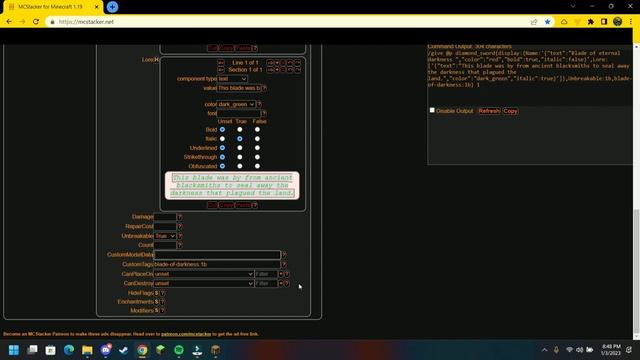Screen dimensions: 640x360
Task: Click next arrow right of Line 1 of 1
Action: (270, 63)
